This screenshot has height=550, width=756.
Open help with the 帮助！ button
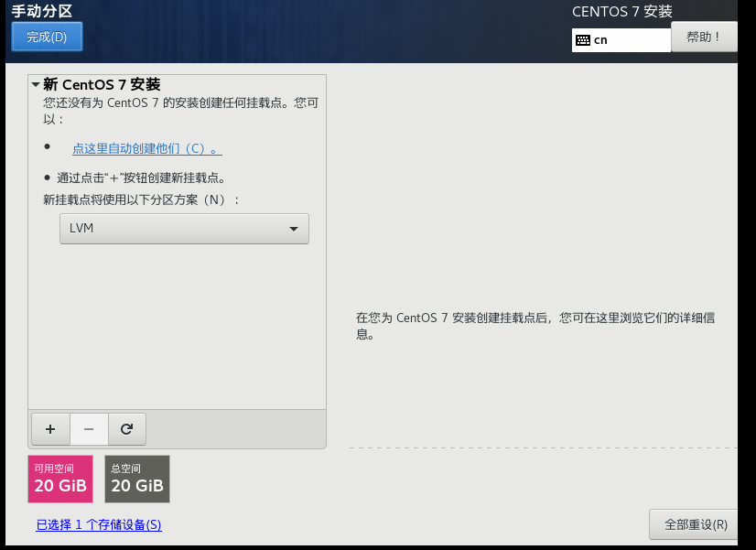coord(704,37)
